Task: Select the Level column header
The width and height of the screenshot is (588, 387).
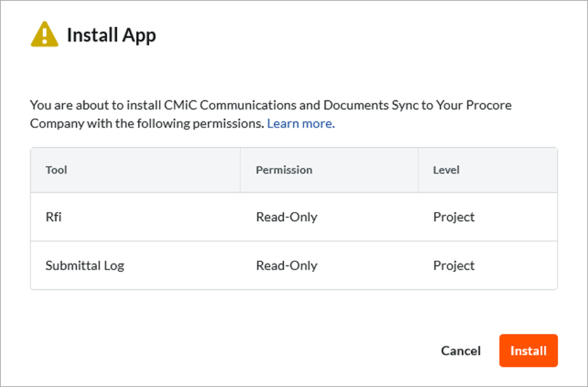Action: [446, 170]
